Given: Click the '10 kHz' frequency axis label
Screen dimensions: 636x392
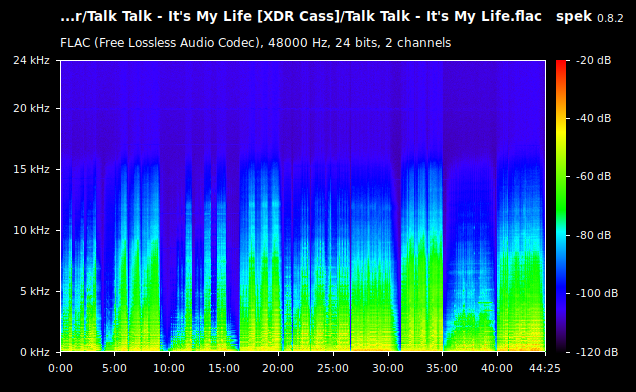Looking at the screenshot, I should pyautogui.click(x=31, y=230).
